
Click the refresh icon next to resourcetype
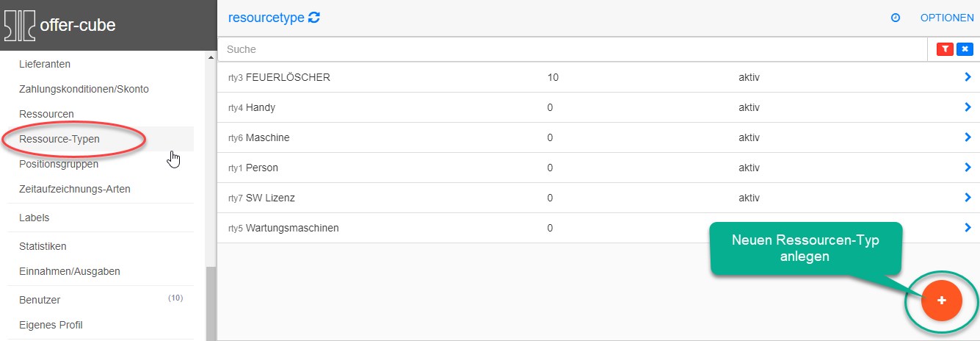314,18
